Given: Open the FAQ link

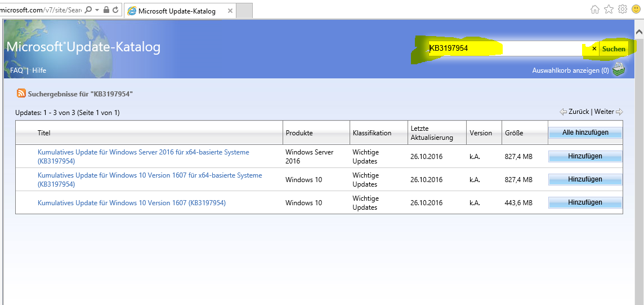Looking at the screenshot, I should (16, 70).
